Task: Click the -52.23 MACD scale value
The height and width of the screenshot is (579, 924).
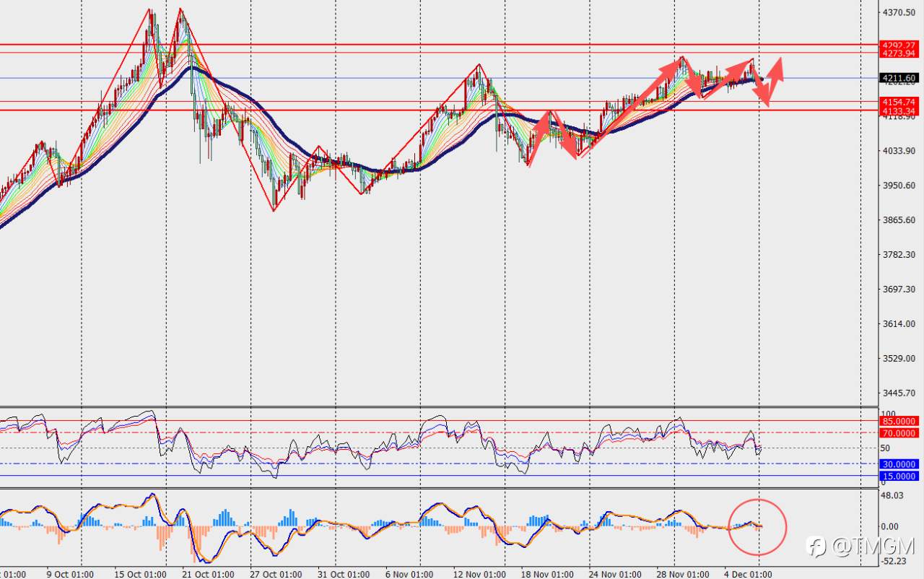Action: pyautogui.click(x=894, y=561)
